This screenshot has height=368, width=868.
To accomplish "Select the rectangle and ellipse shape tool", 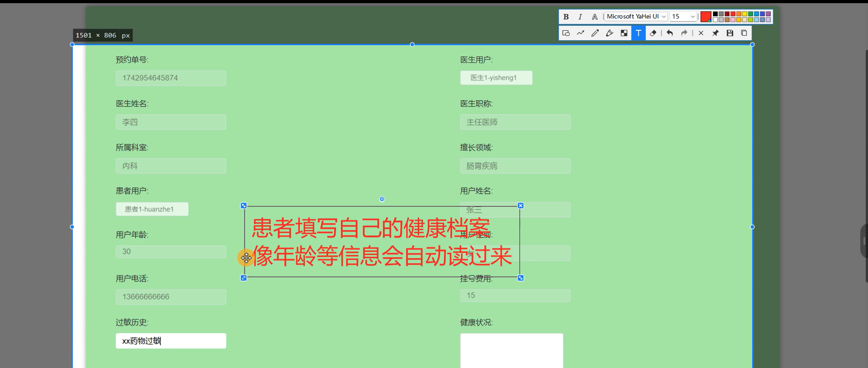I will pyautogui.click(x=566, y=33).
